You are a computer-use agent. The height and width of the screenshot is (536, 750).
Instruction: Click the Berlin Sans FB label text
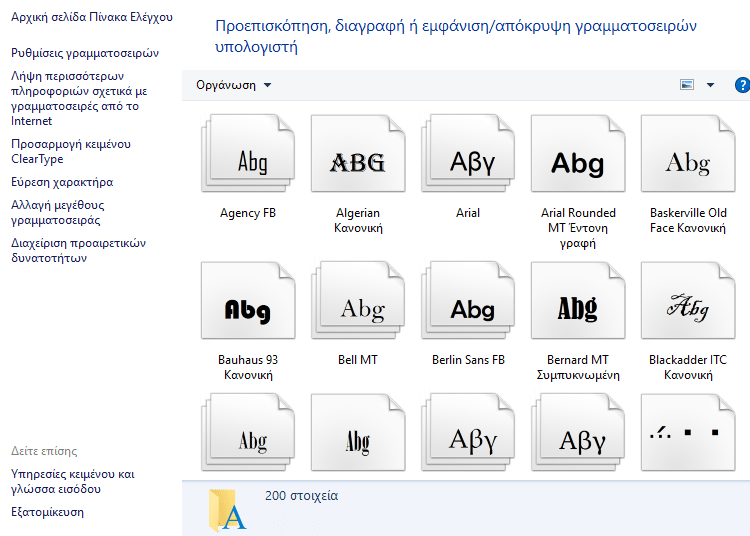click(468, 360)
